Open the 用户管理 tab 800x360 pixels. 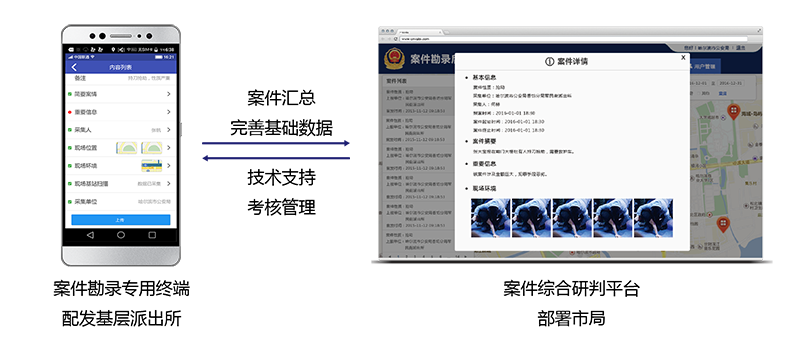click(x=704, y=66)
